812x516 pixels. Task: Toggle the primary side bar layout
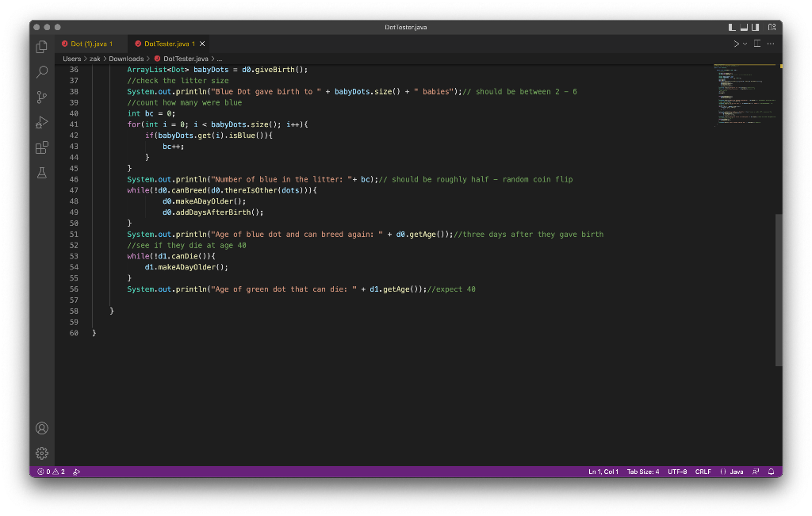pyautogui.click(x=732, y=28)
